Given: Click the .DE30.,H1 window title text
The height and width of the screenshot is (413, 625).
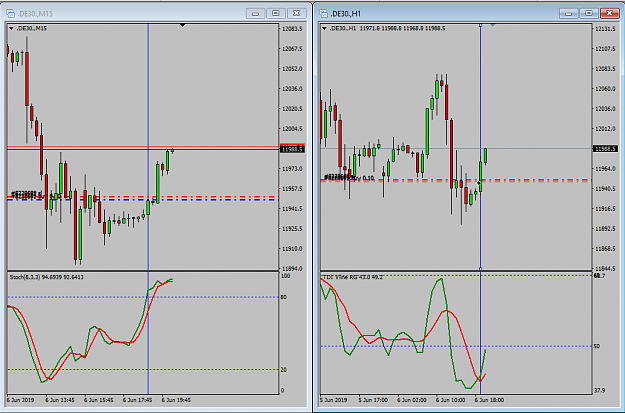Looking at the screenshot, I should [x=346, y=14].
